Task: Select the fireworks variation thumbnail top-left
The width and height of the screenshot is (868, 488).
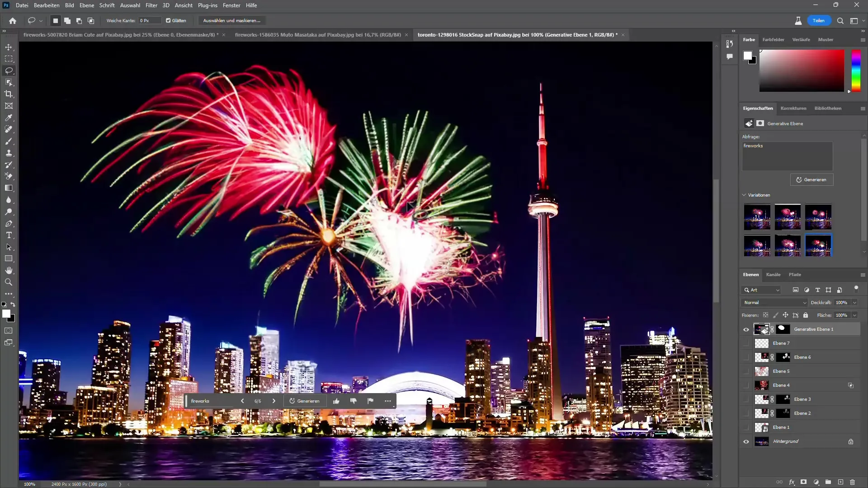Action: 757,216
